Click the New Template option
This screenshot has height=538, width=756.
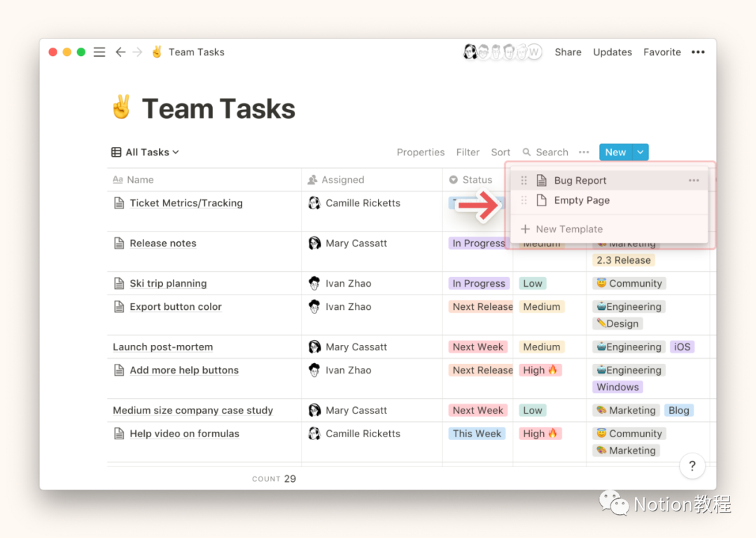(x=568, y=229)
